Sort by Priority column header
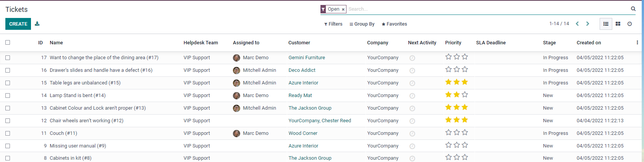Image resolution: width=644 pixels, height=162 pixels. coord(453,43)
